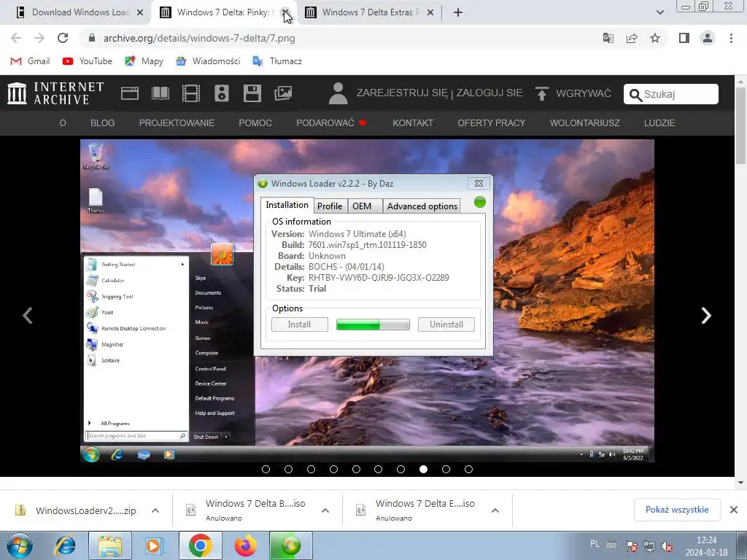Open WOLONTARIUSZ navigation link
This screenshot has height=560, width=747.
pyautogui.click(x=584, y=122)
